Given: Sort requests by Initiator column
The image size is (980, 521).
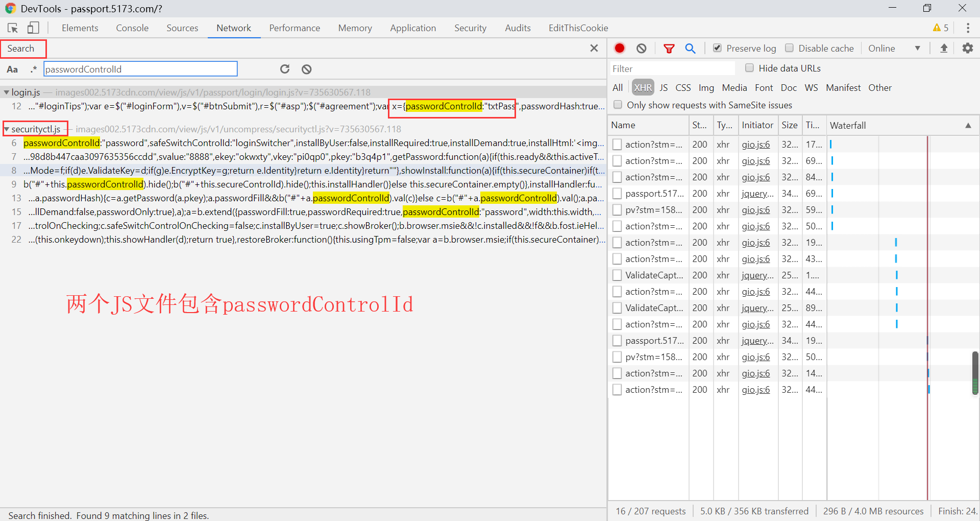Looking at the screenshot, I should pyautogui.click(x=758, y=125).
